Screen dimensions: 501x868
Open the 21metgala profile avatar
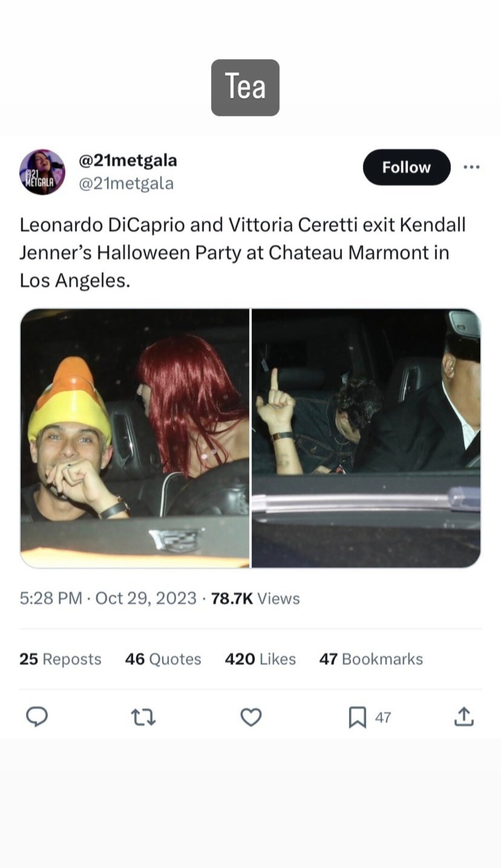click(x=42, y=172)
